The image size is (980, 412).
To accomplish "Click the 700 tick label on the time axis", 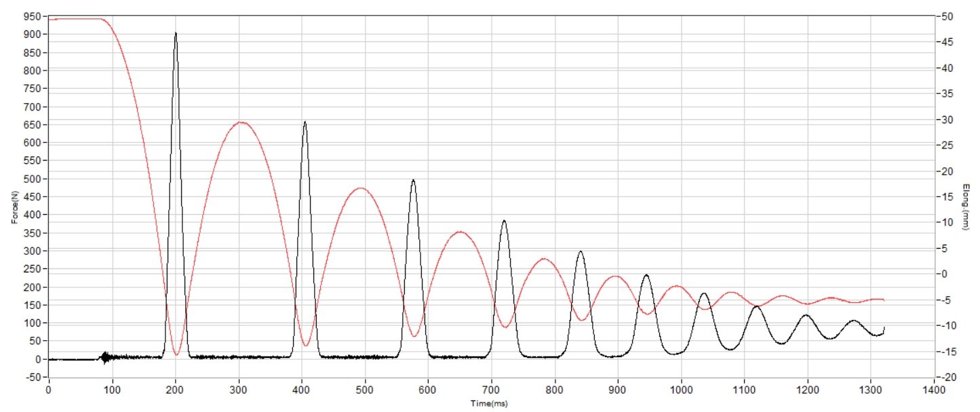I will coord(491,390).
